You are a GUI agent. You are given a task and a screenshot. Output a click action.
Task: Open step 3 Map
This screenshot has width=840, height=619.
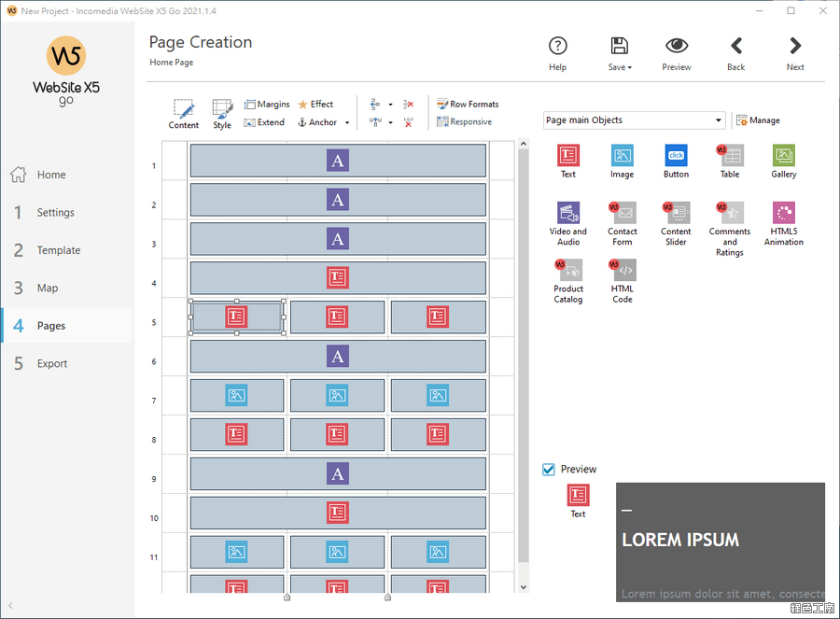click(67, 288)
